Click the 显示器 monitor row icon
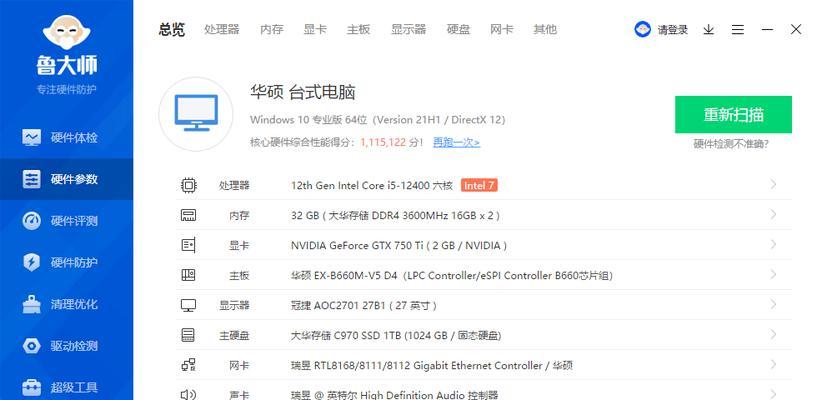Screen dimensions: 817x400 [189, 305]
